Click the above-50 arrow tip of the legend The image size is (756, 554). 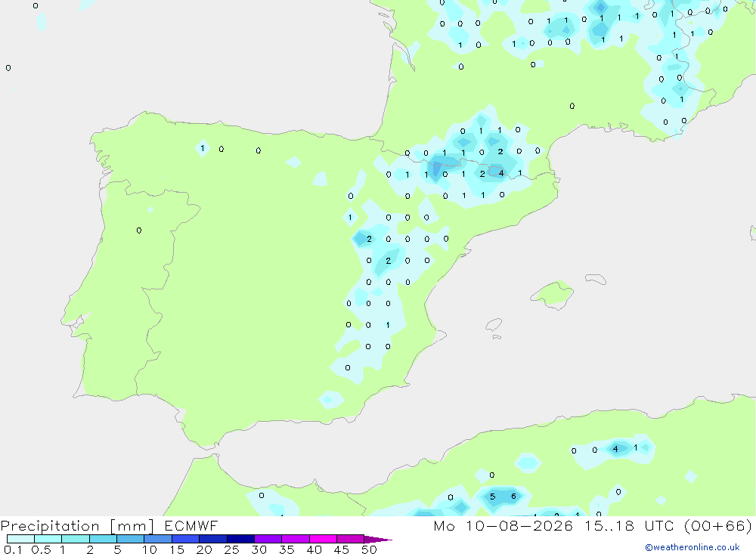378,540
